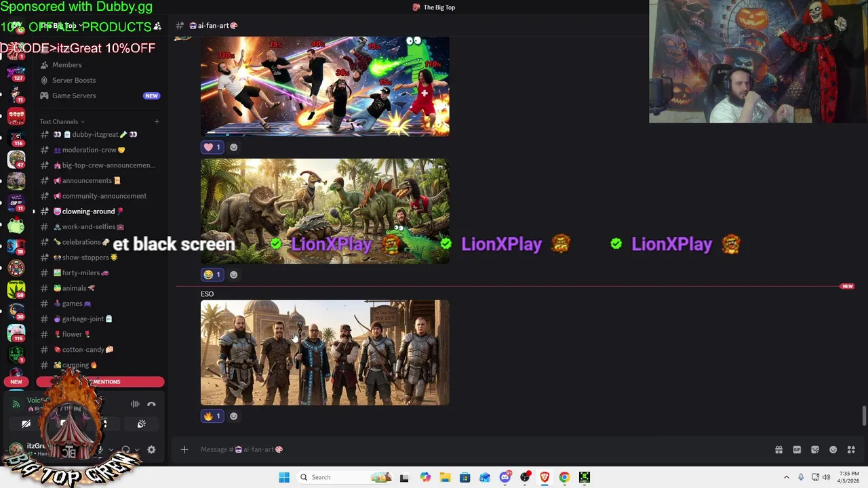This screenshot has height=488, width=868.
Task: Open the sticker picker
Action: (x=815, y=449)
